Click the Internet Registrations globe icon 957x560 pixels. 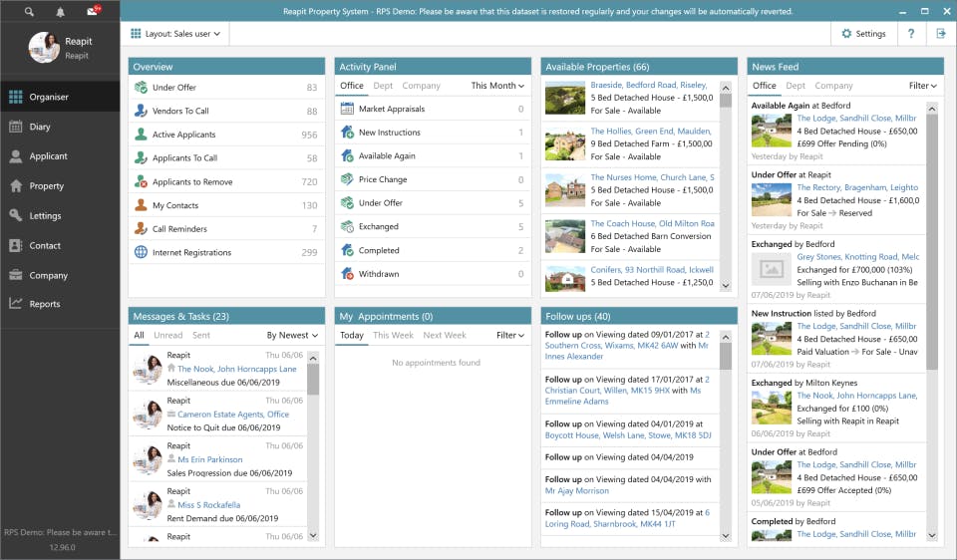(141, 252)
